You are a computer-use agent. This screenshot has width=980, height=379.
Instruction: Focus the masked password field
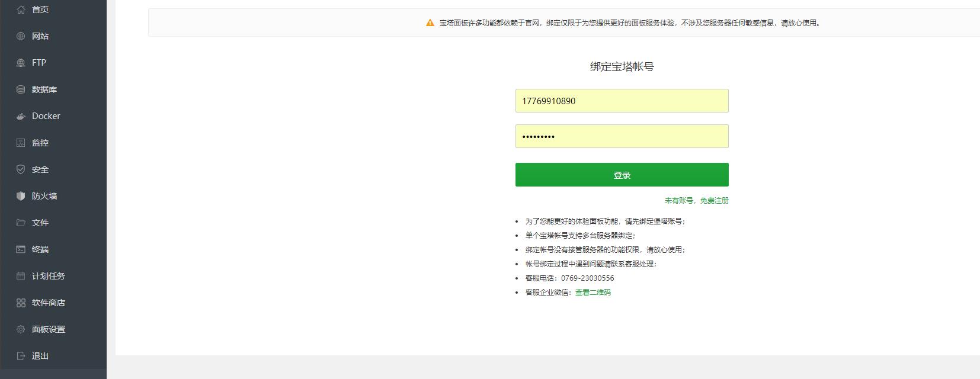tap(622, 136)
